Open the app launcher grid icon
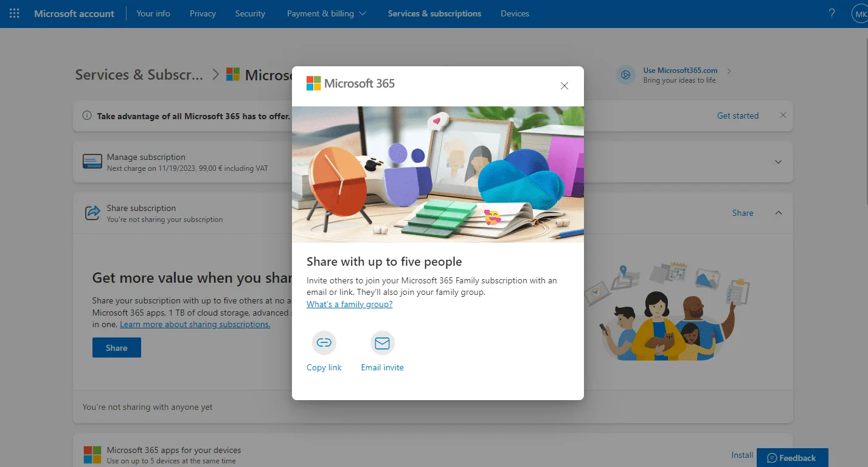 tap(15, 13)
